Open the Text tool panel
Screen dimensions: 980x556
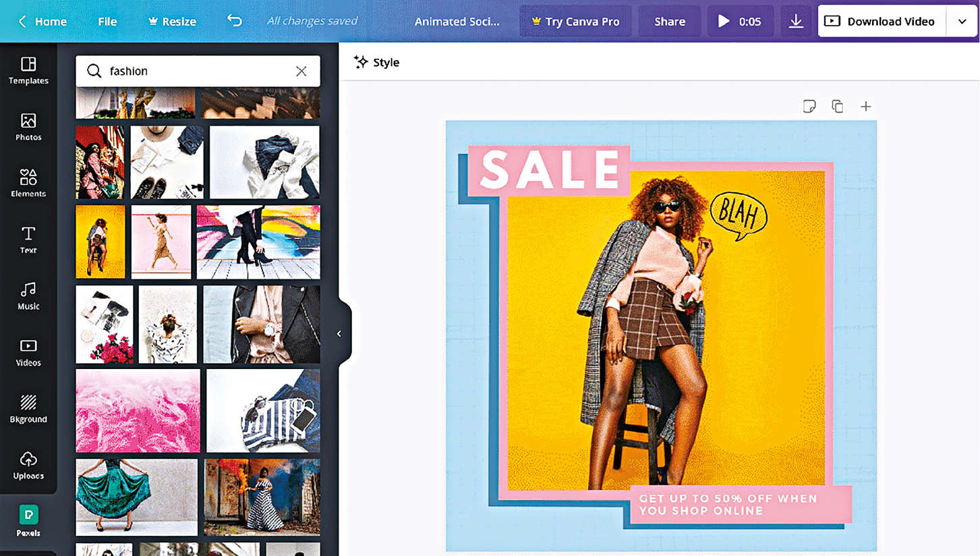click(x=28, y=240)
